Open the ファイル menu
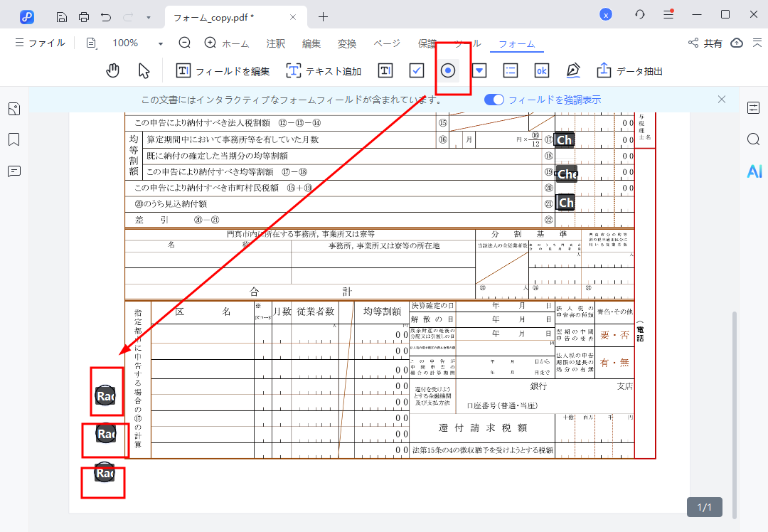768x532 pixels. [x=40, y=43]
